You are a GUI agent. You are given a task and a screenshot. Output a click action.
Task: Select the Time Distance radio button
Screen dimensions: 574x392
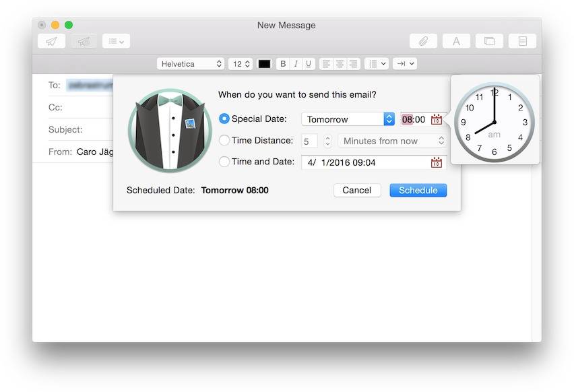point(224,140)
